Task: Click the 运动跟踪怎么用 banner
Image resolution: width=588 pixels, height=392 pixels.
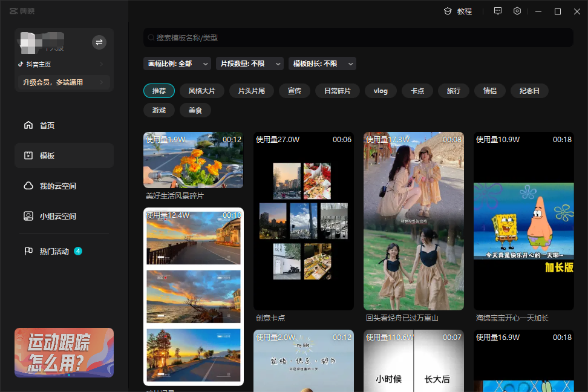Action: click(x=64, y=353)
